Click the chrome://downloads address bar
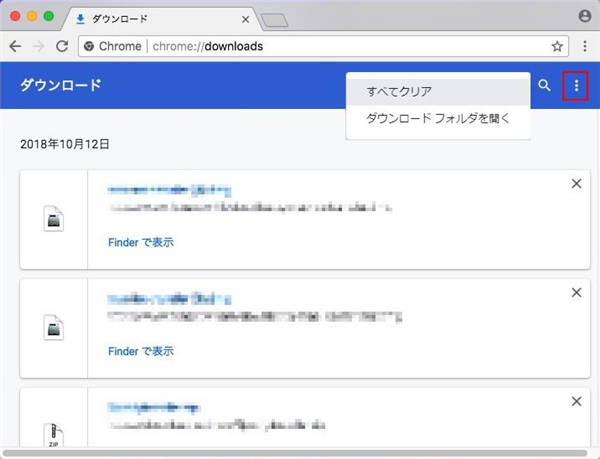Screen dimensions: 600x459 [323, 46]
